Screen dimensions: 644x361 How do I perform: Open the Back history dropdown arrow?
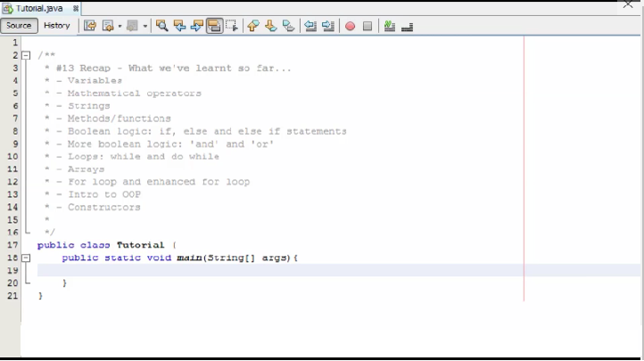120,26
